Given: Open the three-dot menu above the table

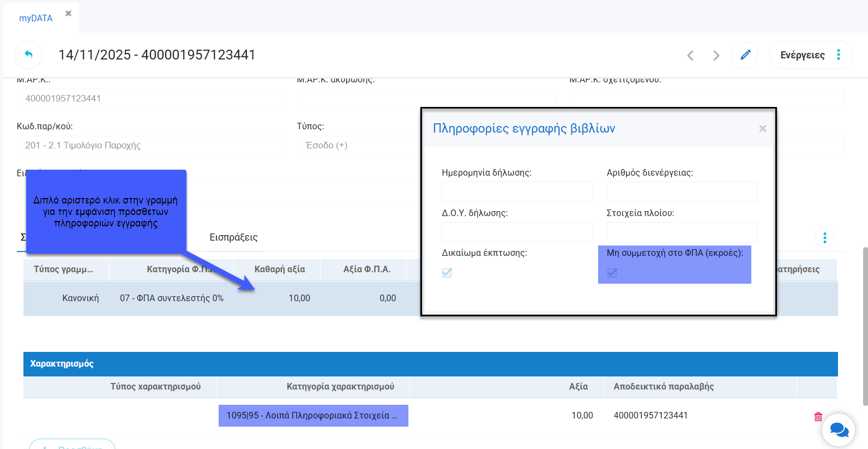Looking at the screenshot, I should coord(824,238).
